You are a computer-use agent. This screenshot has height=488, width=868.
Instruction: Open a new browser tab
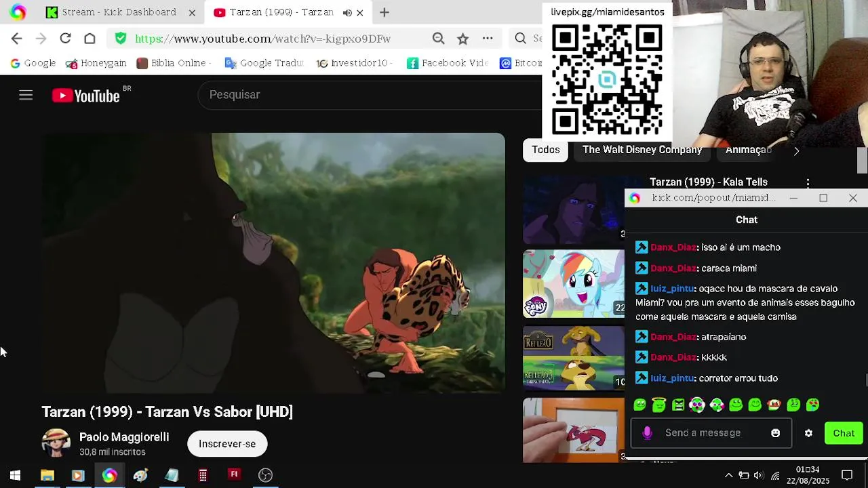click(384, 12)
